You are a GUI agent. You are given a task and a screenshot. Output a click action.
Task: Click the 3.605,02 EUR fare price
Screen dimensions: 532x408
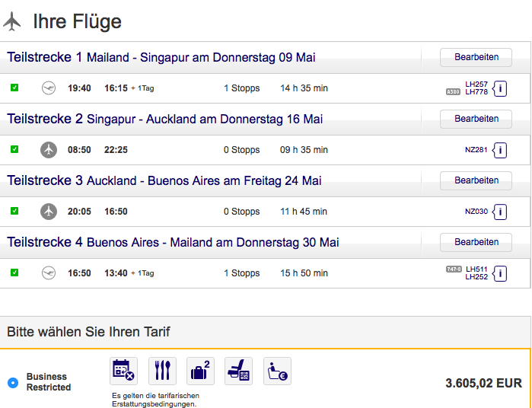483,384
